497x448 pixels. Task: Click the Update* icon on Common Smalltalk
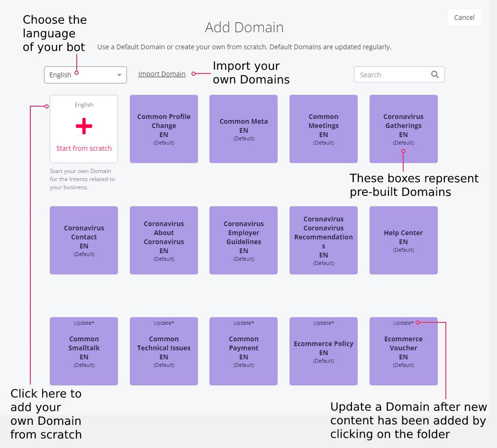tap(83, 323)
